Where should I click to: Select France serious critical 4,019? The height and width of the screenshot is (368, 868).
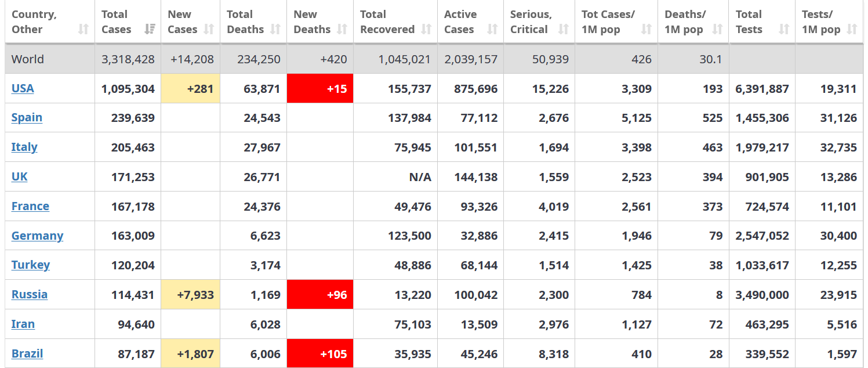pyautogui.click(x=554, y=207)
